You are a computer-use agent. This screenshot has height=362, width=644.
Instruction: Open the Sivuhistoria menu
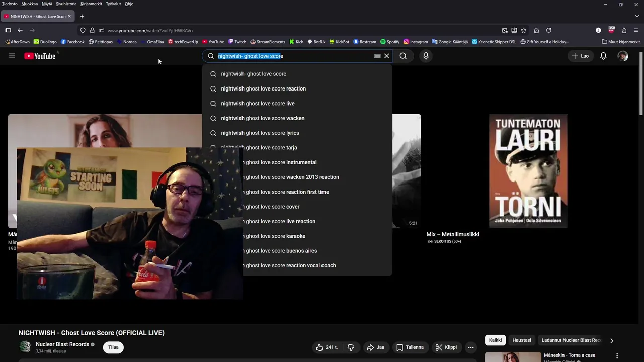coord(66,4)
